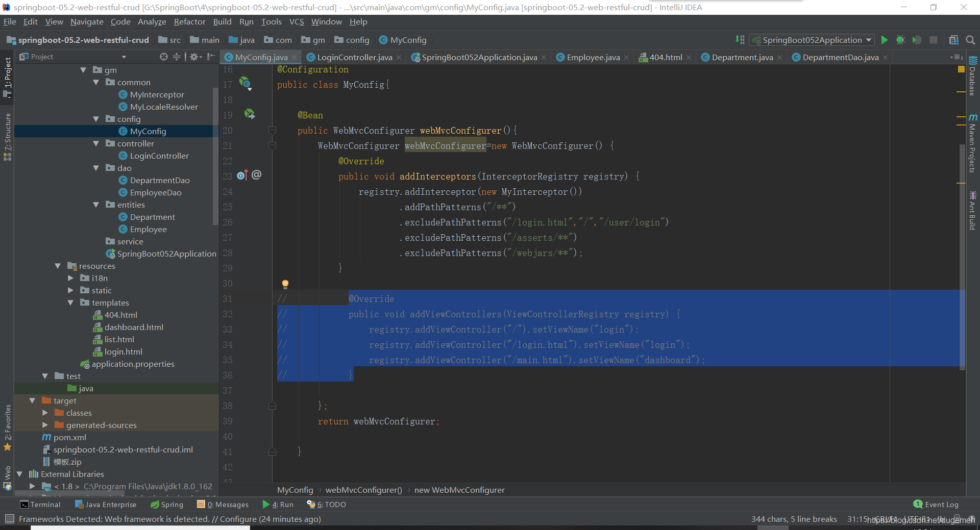The height and width of the screenshot is (530, 980).
Task: Switch to LoginController.java tab
Action: coord(354,57)
